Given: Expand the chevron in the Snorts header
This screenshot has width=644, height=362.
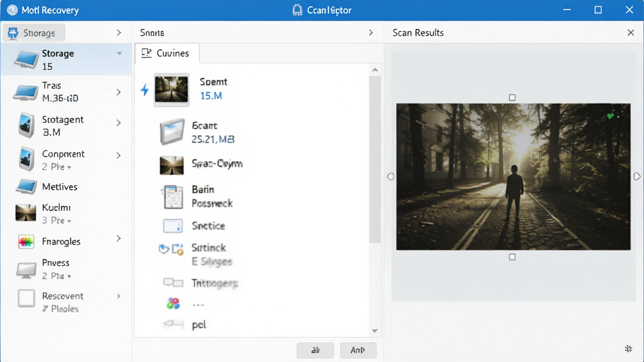Looking at the screenshot, I should tap(371, 33).
